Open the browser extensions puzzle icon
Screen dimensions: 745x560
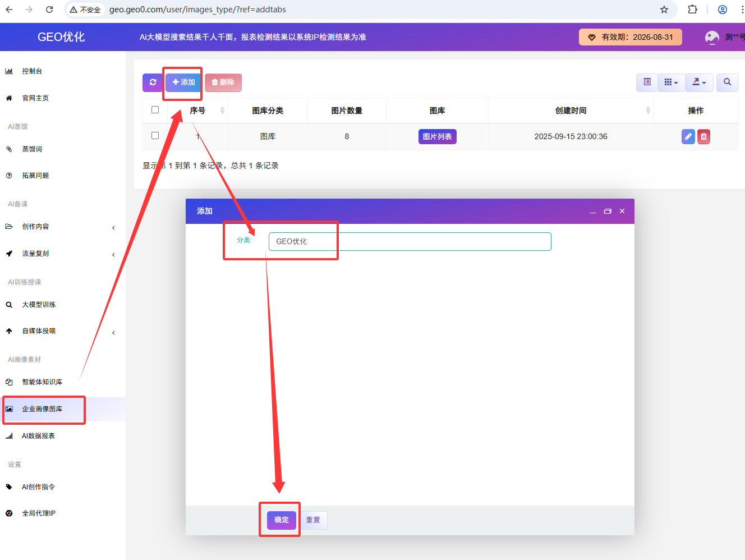pyautogui.click(x=693, y=10)
